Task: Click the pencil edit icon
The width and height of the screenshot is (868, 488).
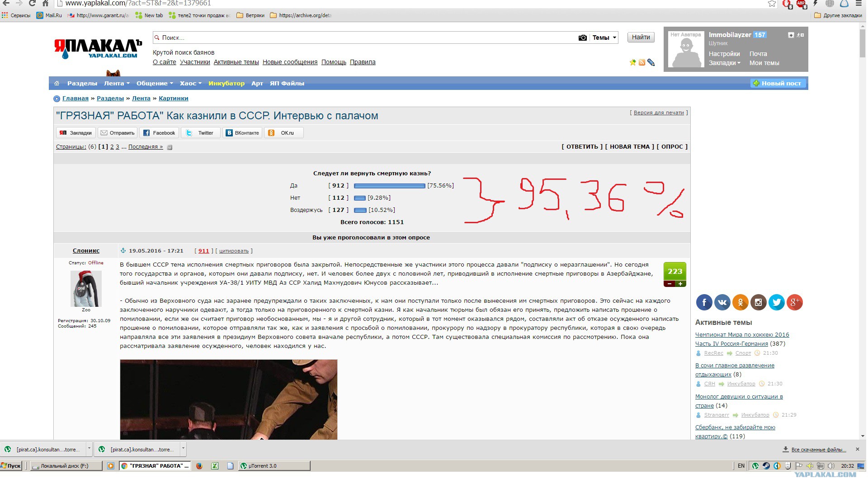Action: (651, 62)
